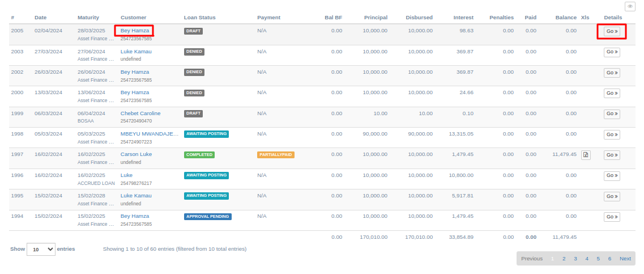Open MBEYU MWANDAJE customer link
This screenshot has width=644, height=274.
(150, 134)
